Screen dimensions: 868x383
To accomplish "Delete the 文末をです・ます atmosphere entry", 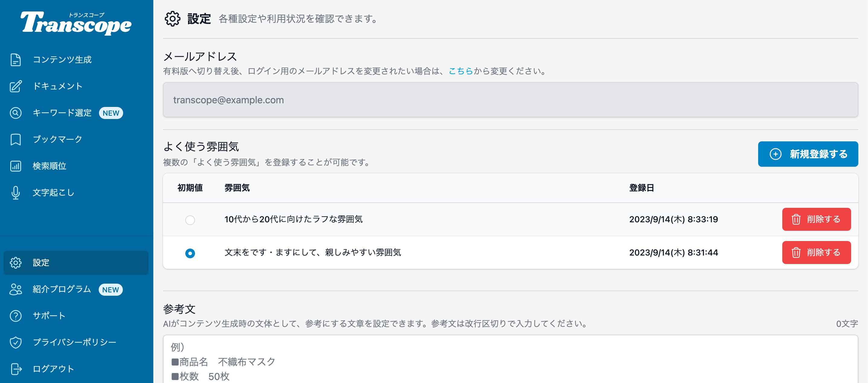I will 816,253.
